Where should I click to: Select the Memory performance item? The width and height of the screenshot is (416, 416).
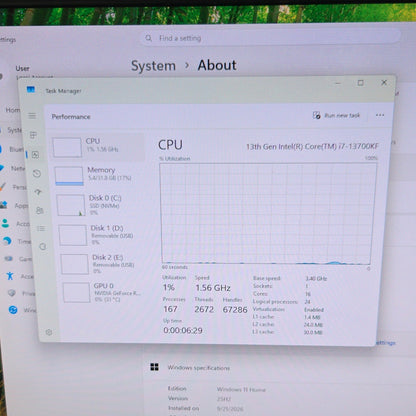click(99, 175)
